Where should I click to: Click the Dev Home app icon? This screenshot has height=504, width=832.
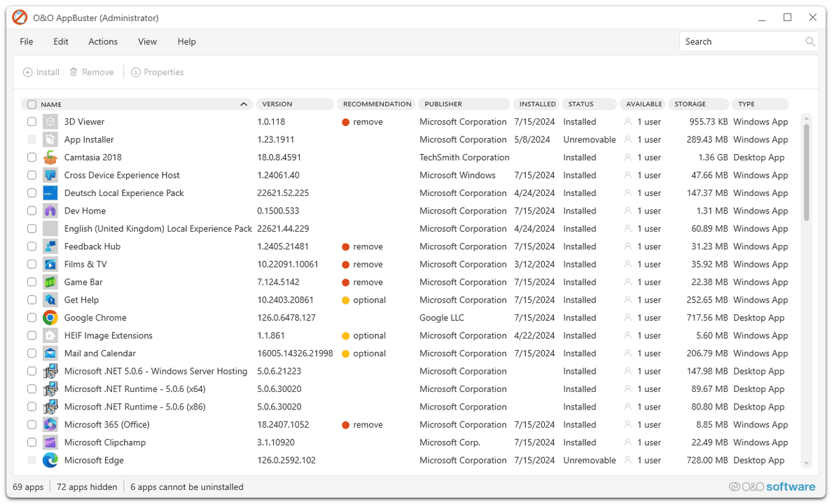(50, 211)
